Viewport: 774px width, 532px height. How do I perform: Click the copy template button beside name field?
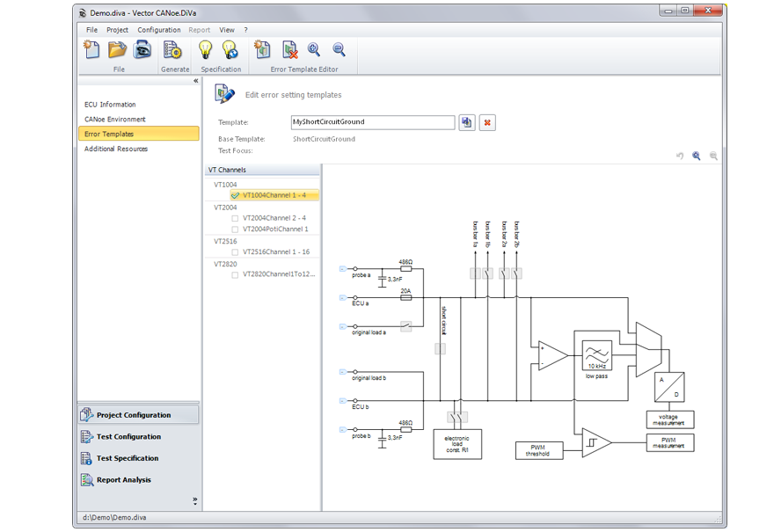(x=467, y=122)
